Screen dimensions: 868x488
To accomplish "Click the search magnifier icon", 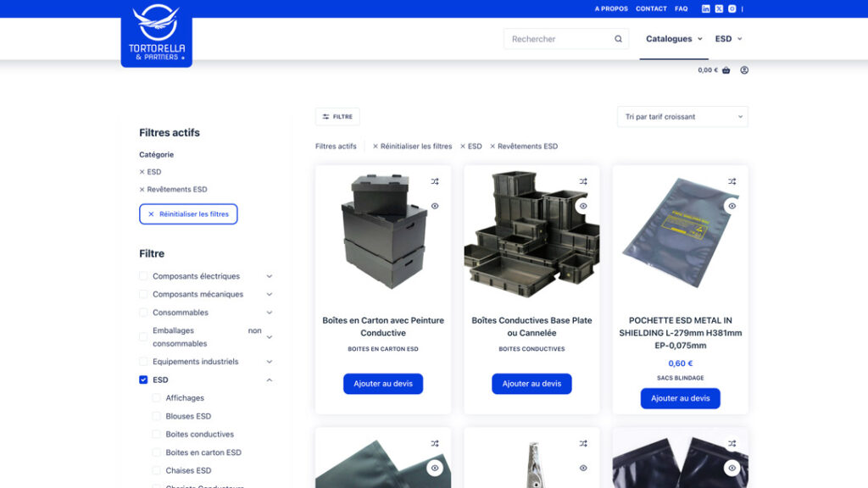I will click(618, 39).
